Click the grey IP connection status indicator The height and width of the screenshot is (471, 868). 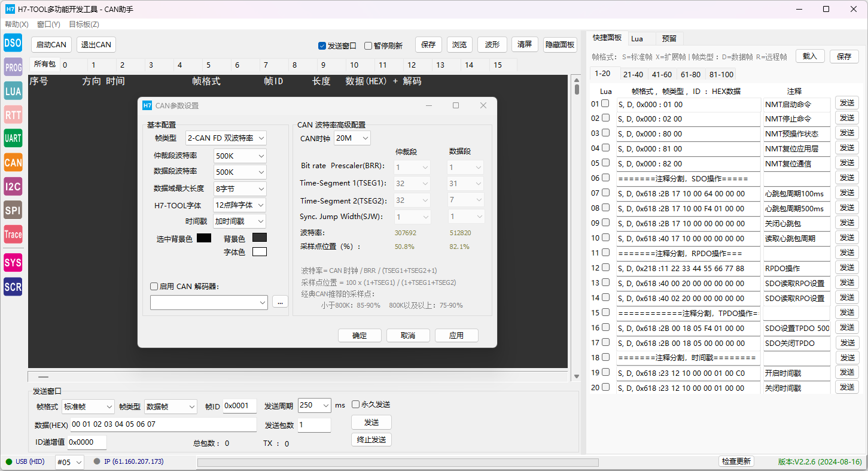tap(97, 461)
